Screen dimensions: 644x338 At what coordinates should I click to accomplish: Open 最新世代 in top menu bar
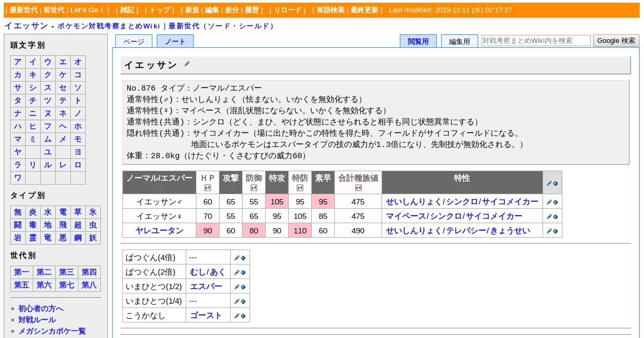tap(24, 10)
